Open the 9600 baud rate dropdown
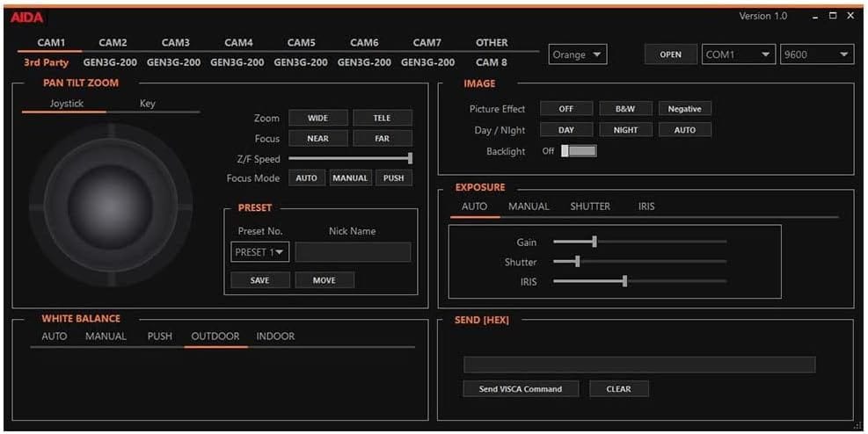Screen dimensions: 868x434 coord(816,54)
